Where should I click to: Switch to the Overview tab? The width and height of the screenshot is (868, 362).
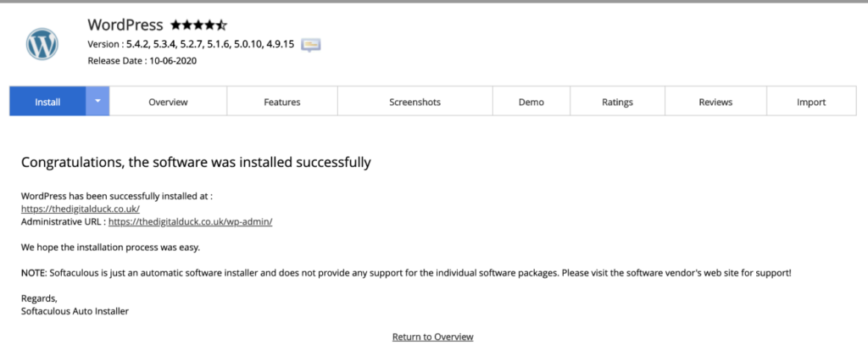click(168, 102)
